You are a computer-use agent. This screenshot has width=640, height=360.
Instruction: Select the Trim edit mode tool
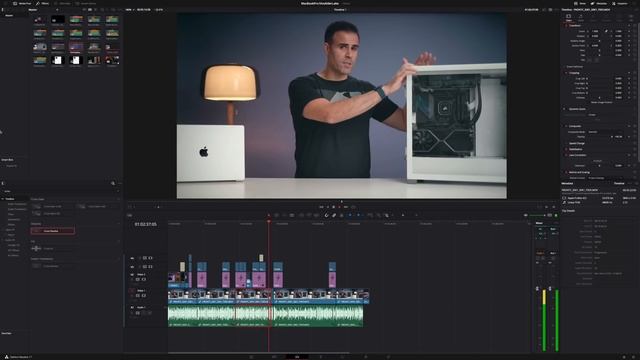click(x=276, y=215)
